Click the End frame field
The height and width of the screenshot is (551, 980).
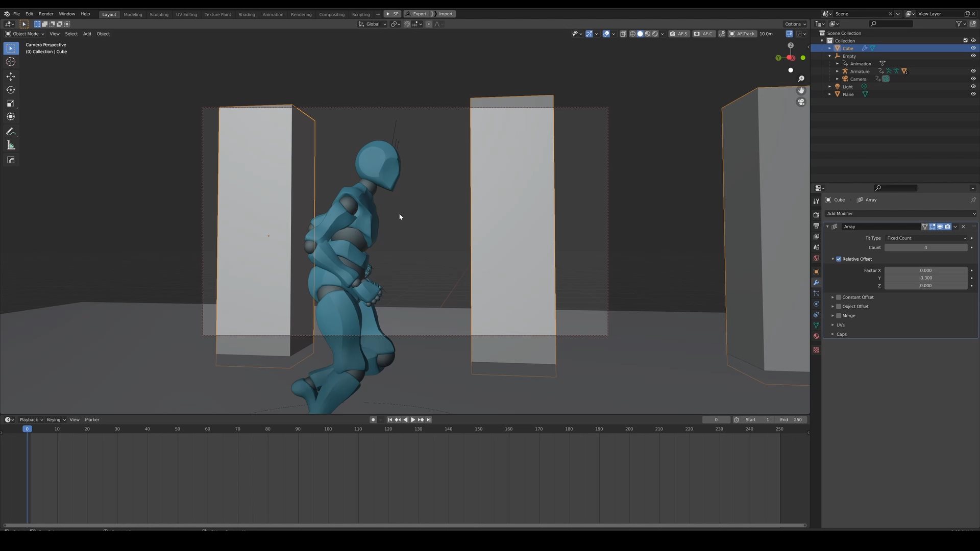[x=791, y=420]
